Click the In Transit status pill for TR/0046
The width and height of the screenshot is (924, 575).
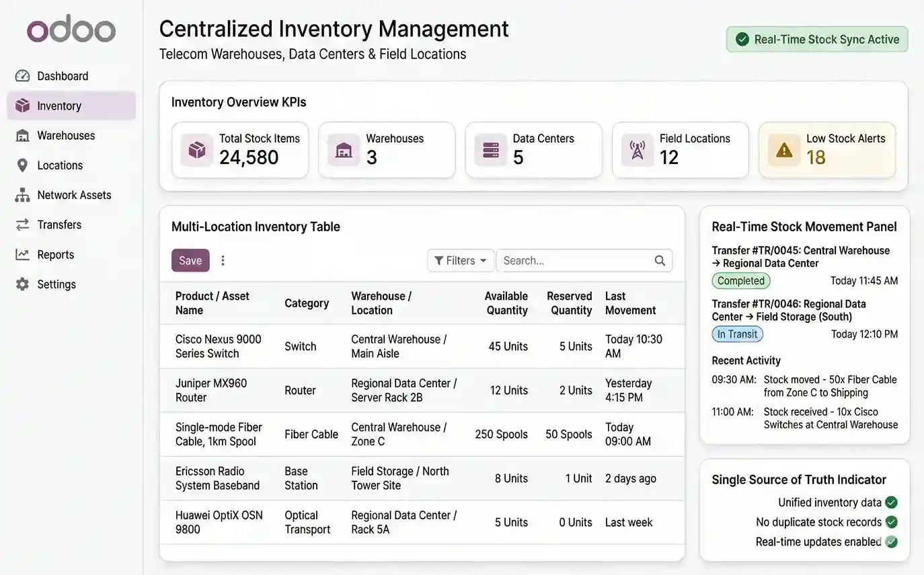tap(737, 334)
